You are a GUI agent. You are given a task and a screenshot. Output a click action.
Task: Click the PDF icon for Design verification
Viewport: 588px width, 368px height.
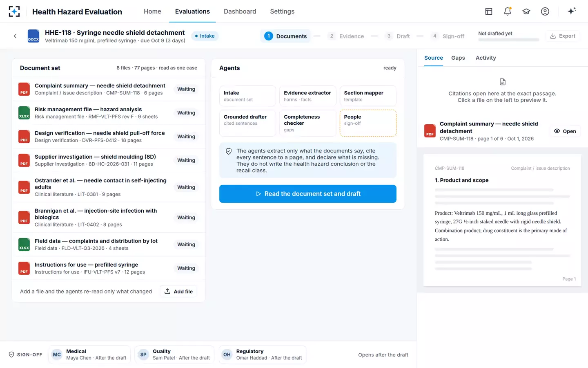pos(24,137)
